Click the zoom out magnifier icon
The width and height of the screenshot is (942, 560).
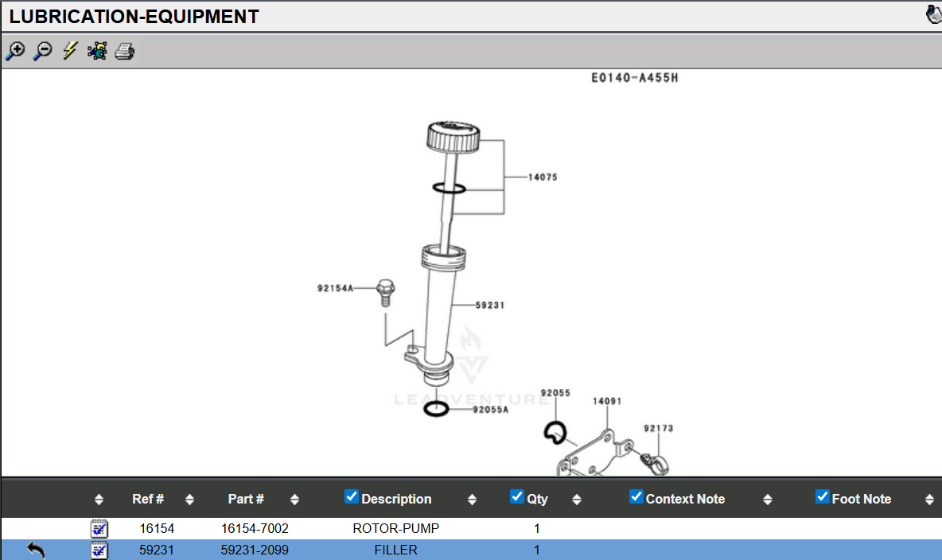[x=42, y=52]
